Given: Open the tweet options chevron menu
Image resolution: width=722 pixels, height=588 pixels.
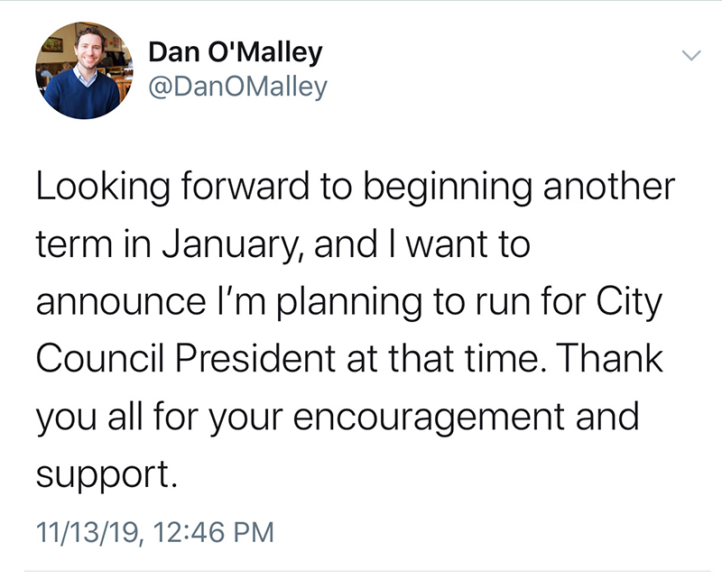Looking at the screenshot, I should [x=690, y=56].
